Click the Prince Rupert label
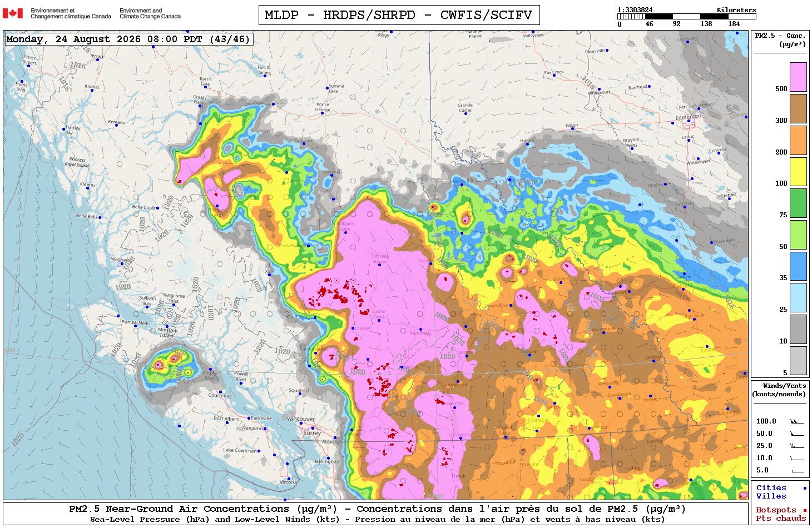Viewport: 812px width, 528px height. coord(30,60)
